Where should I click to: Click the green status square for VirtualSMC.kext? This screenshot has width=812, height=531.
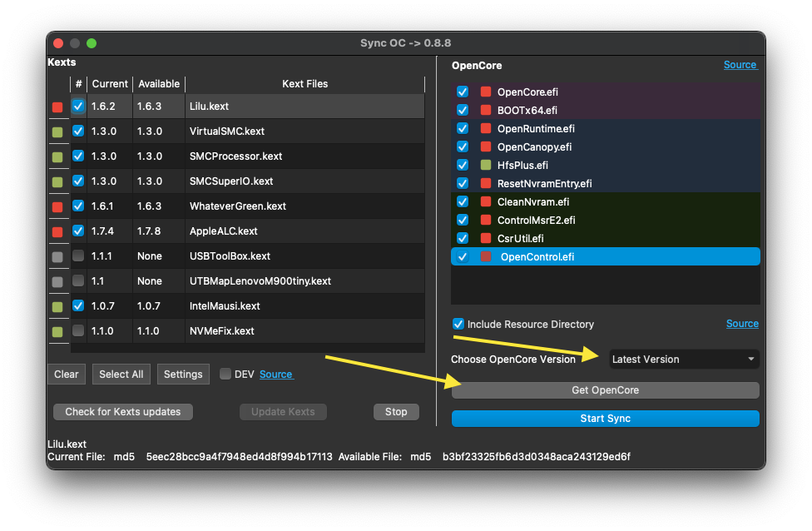click(57, 132)
